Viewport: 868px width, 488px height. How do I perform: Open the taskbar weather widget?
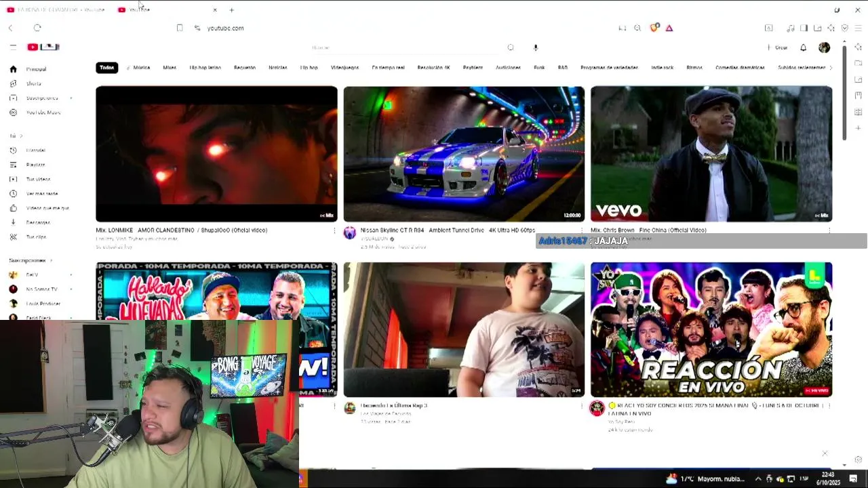705,479
